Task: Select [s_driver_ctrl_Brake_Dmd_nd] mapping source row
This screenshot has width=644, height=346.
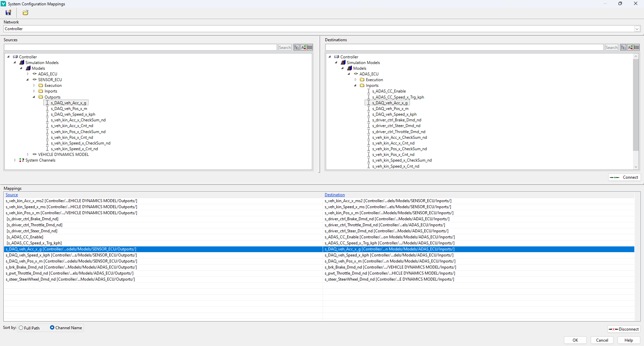Action: point(163,219)
